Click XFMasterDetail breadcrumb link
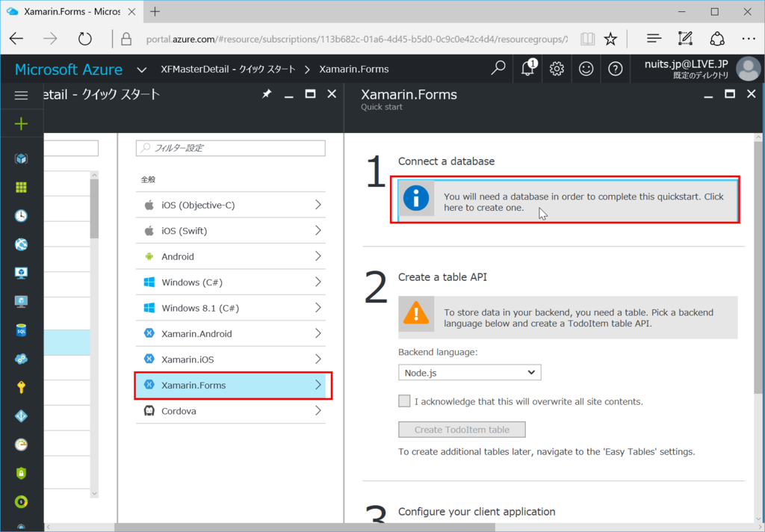The height and width of the screenshot is (532, 765). pos(228,69)
